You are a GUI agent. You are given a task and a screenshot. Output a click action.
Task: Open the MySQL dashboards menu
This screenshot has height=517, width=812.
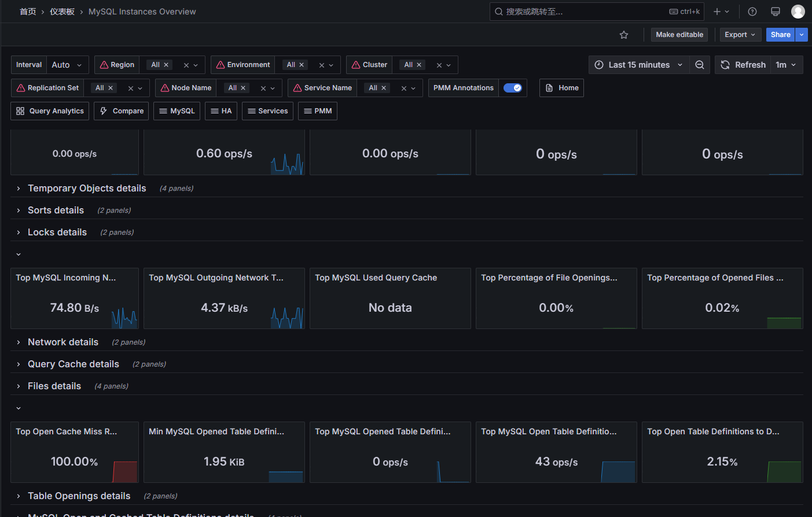tap(177, 111)
